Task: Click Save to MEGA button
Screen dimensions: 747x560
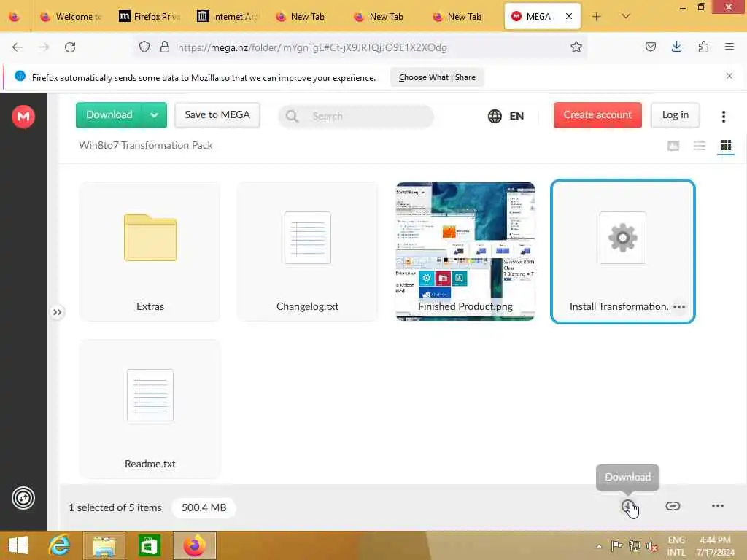Action: (217, 114)
